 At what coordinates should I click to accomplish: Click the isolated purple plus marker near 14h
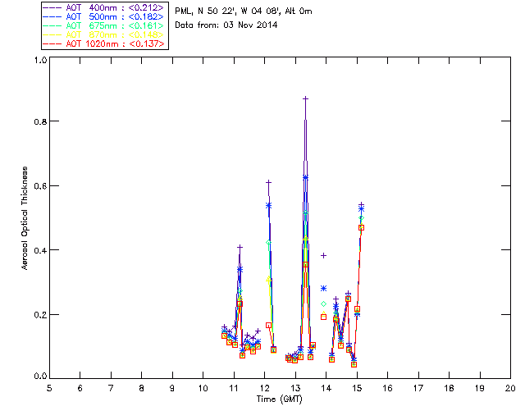click(x=323, y=256)
